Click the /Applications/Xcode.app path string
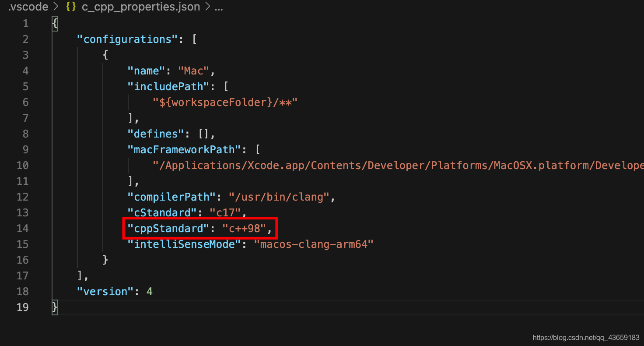 (398, 165)
